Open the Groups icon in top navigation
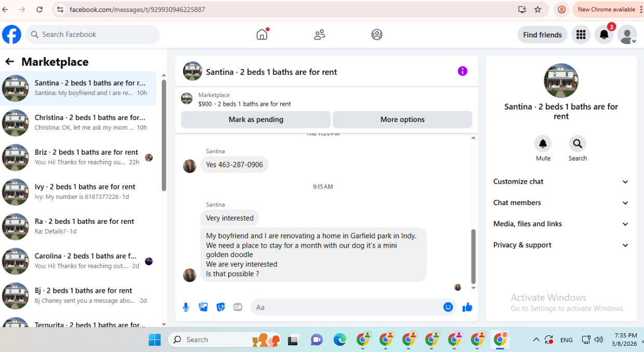This screenshot has width=644, height=352. [377, 34]
